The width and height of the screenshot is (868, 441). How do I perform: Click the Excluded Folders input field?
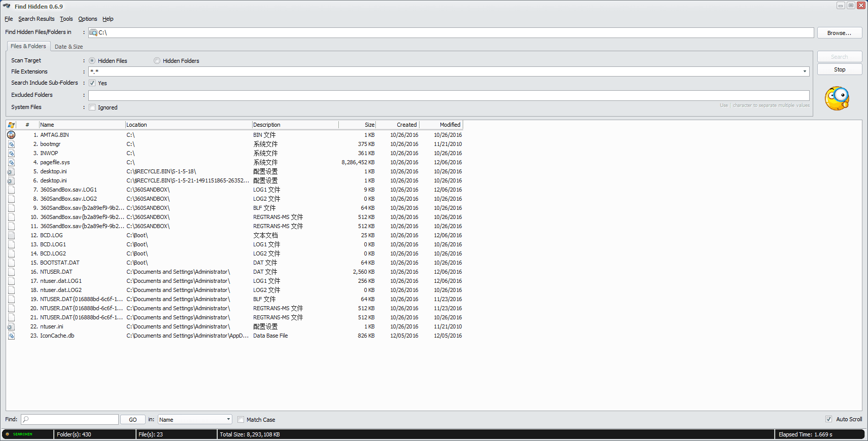pos(448,95)
